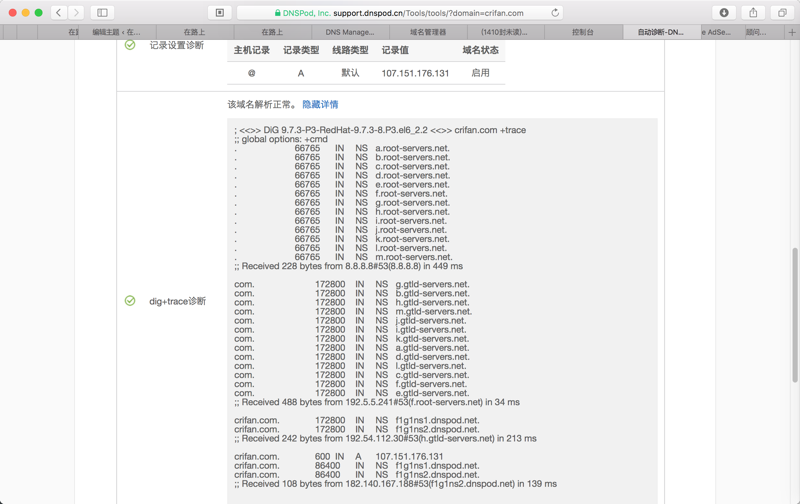Image resolution: width=800 pixels, height=504 pixels.
Task: Click the crifan.com. 600 IN A record line
Action: tap(339, 457)
